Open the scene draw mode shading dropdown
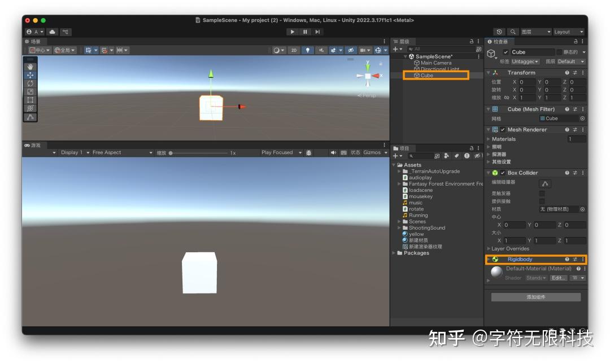 tap(278, 50)
